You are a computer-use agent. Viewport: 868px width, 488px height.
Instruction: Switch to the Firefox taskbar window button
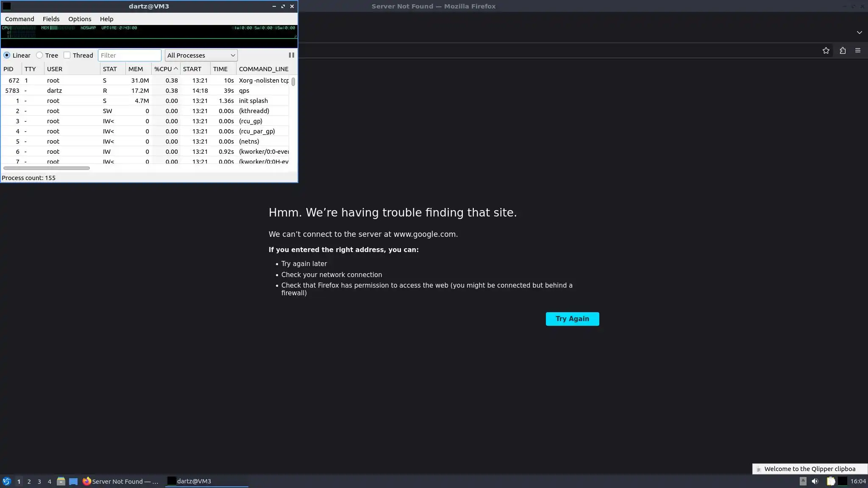(121, 481)
